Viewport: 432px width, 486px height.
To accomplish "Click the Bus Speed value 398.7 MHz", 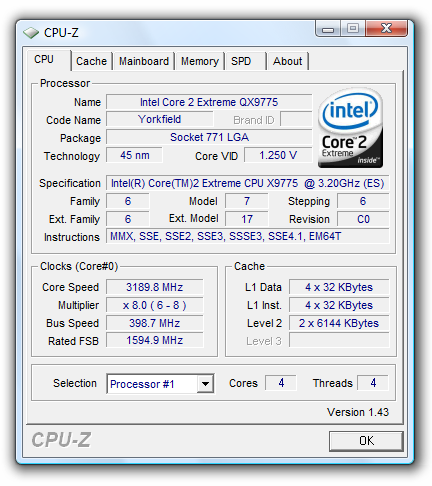I will pyautogui.click(x=154, y=323).
